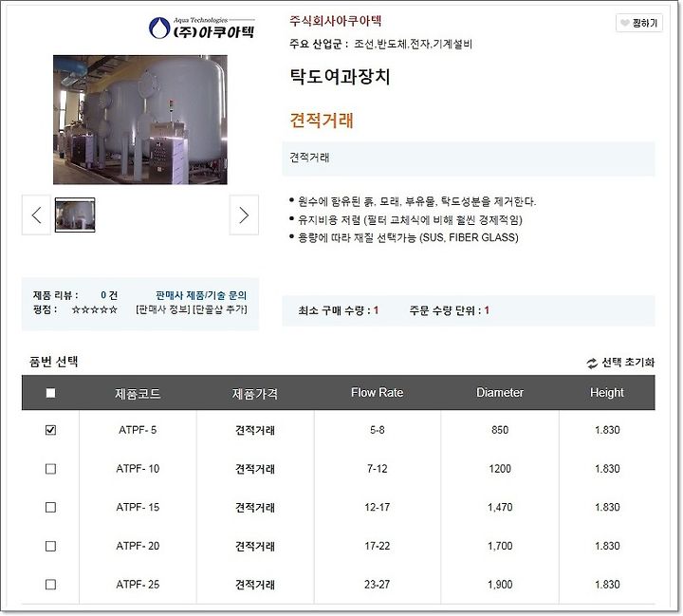Screen dimensions: 683x616
Task: Click 견적거래 price in ATPF- 5 row
Action: tap(255, 430)
